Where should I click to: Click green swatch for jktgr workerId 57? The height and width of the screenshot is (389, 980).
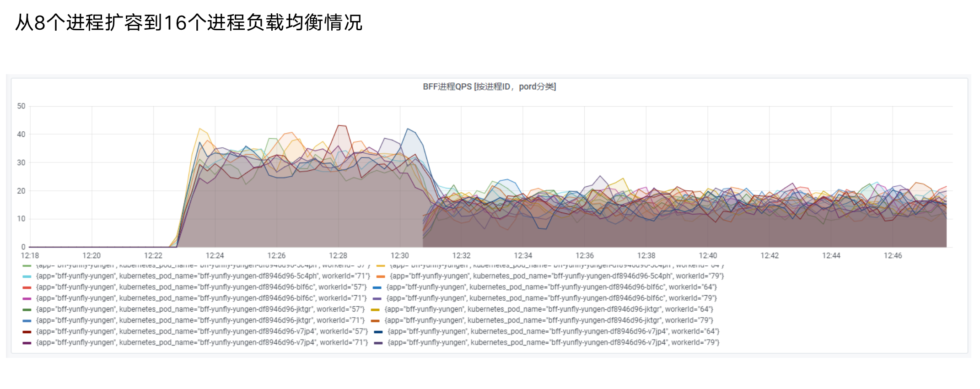(x=27, y=309)
